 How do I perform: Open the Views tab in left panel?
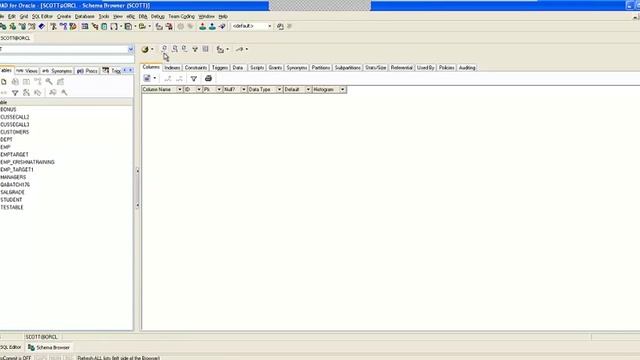tap(27, 71)
